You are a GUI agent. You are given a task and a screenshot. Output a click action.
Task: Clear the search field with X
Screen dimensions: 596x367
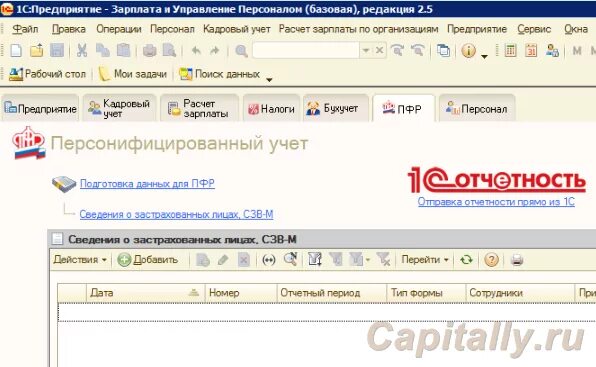click(379, 50)
